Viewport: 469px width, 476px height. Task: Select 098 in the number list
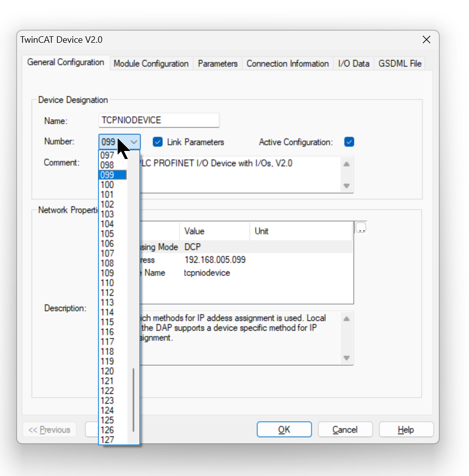tap(113, 165)
